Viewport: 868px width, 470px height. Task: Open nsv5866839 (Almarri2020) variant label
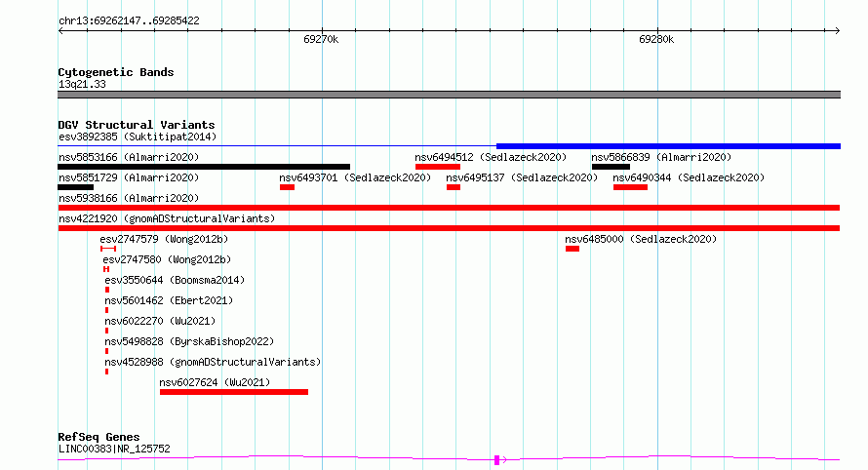point(661,157)
